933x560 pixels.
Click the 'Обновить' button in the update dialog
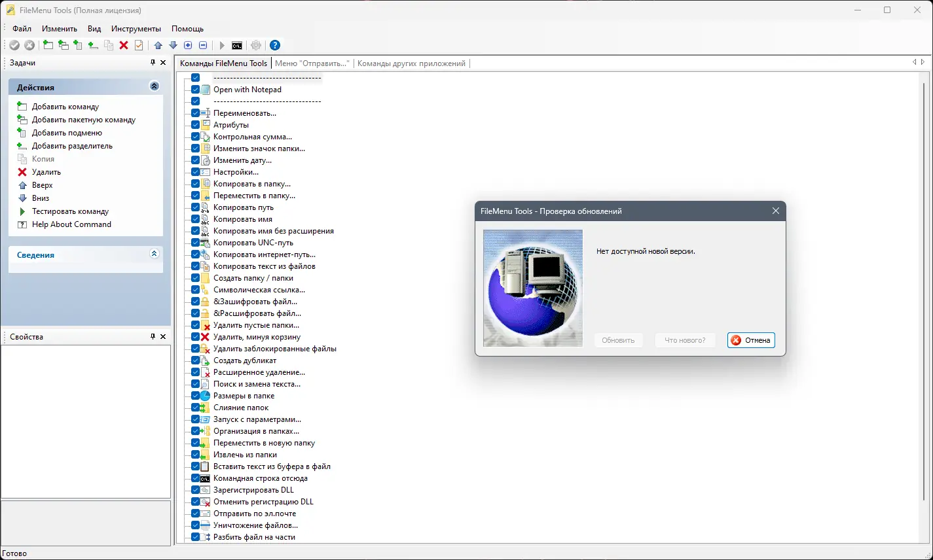(x=619, y=340)
